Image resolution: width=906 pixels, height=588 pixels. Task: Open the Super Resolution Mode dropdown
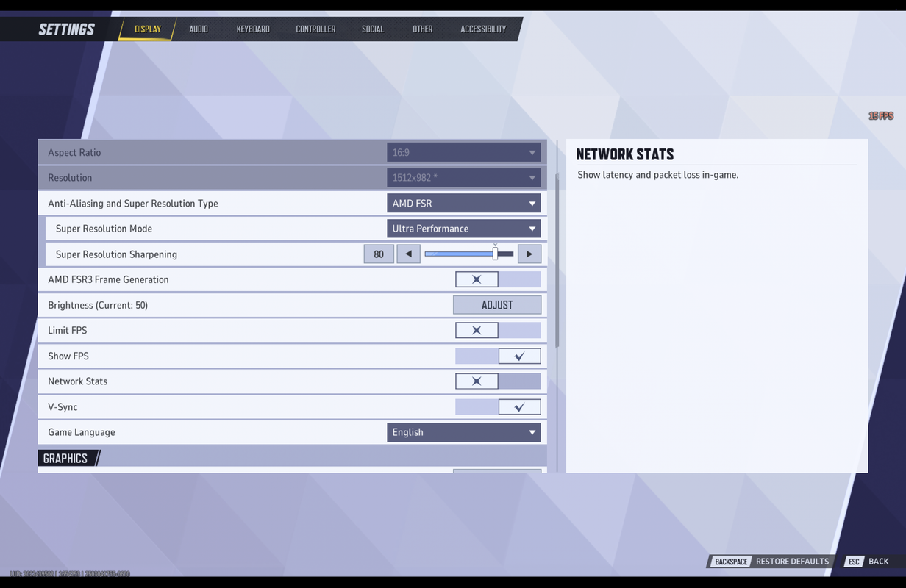(464, 229)
